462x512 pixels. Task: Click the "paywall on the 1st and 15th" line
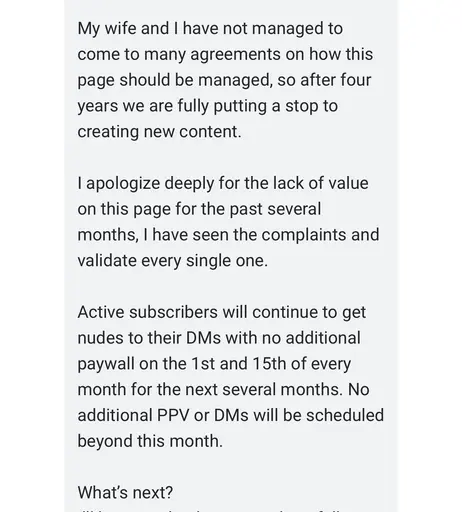(214, 364)
